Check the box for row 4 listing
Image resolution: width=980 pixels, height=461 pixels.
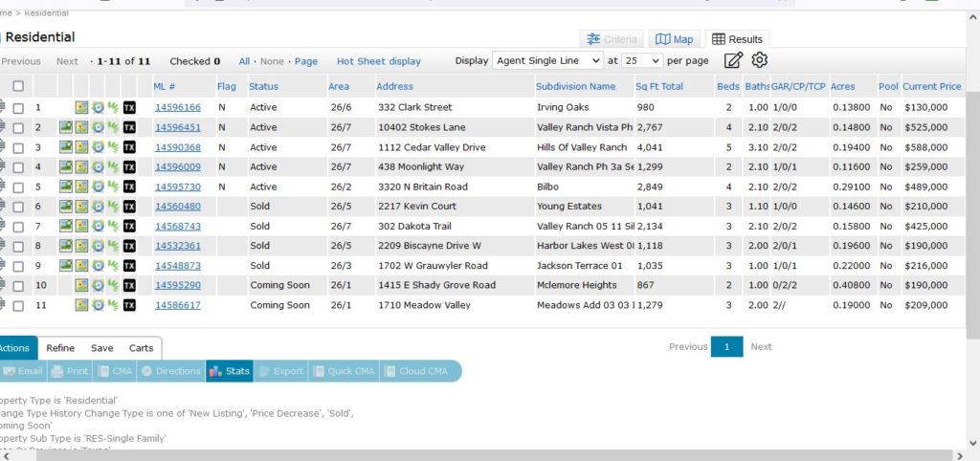point(18,167)
